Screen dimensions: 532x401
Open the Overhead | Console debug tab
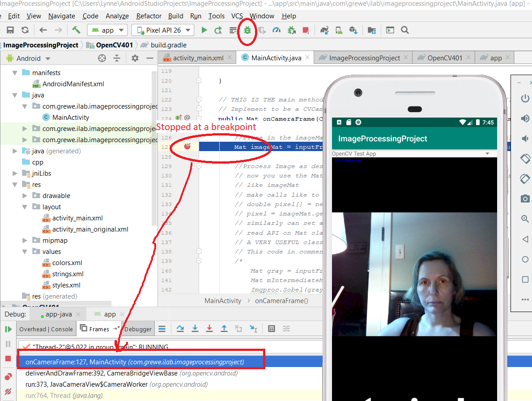coord(46,329)
